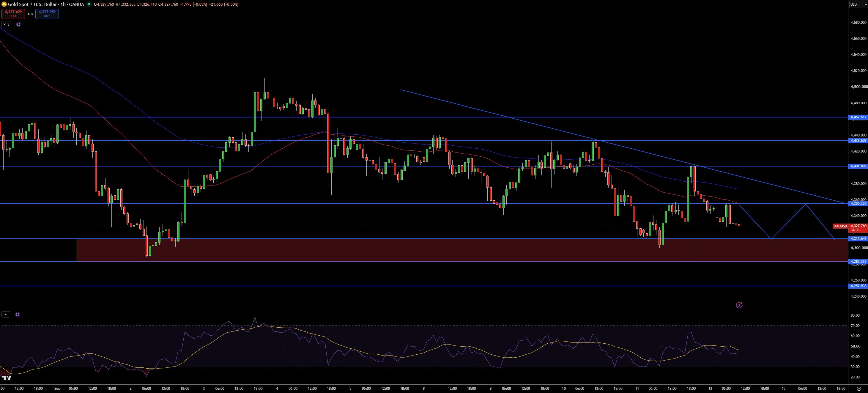Viewport: 868px width, 393px height.
Task: Select the horizontal line price label 4,433.607
Action: (x=858, y=141)
